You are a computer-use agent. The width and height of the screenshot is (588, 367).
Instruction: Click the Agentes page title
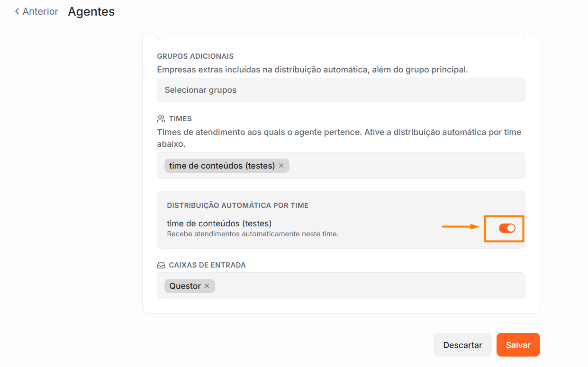pyautogui.click(x=91, y=11)
